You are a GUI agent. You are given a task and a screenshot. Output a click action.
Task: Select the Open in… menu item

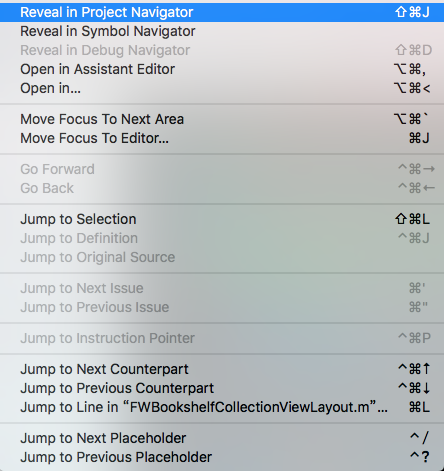(222, 88)
